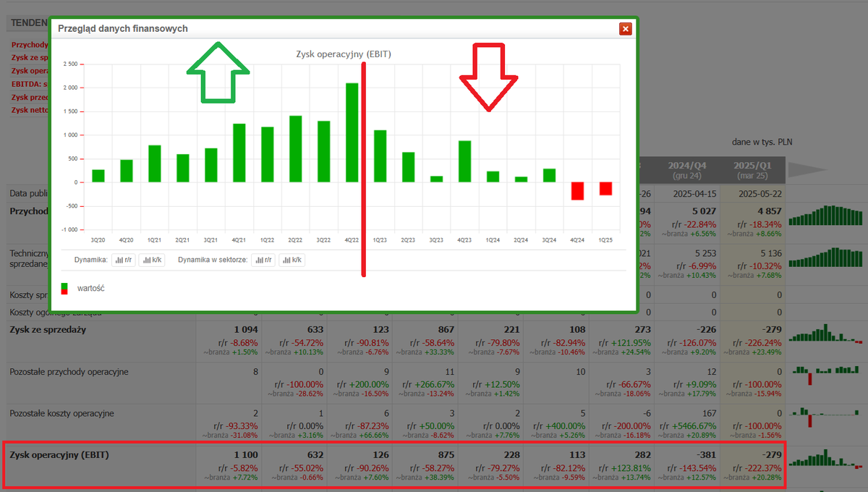Show Dynamika w sektorze k/k chart

(292, 260)
